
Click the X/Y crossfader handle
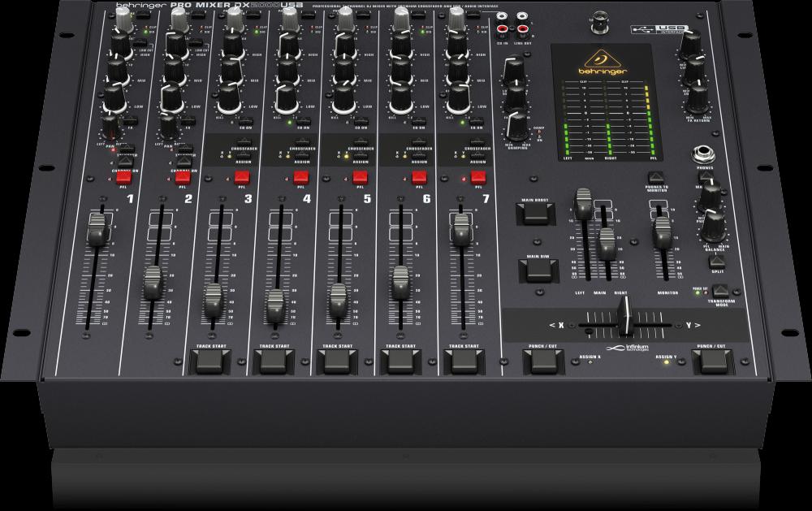(x=624, y=316)
